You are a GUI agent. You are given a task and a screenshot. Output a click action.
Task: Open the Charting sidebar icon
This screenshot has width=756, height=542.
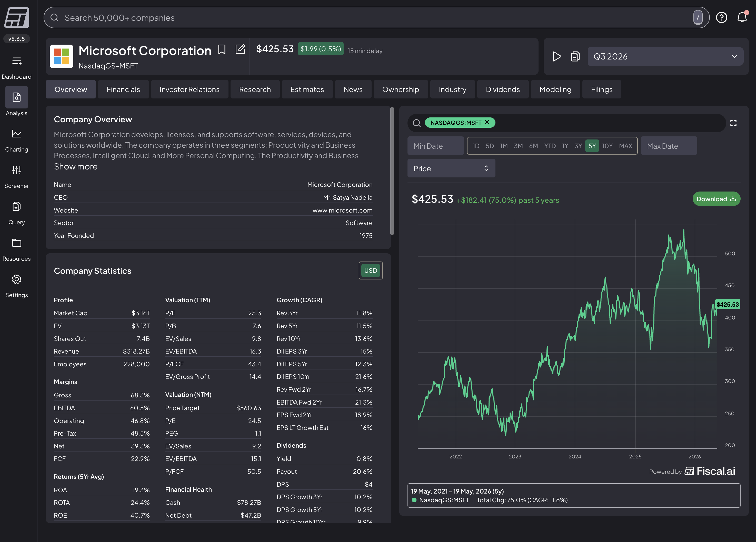pos(17,134)
